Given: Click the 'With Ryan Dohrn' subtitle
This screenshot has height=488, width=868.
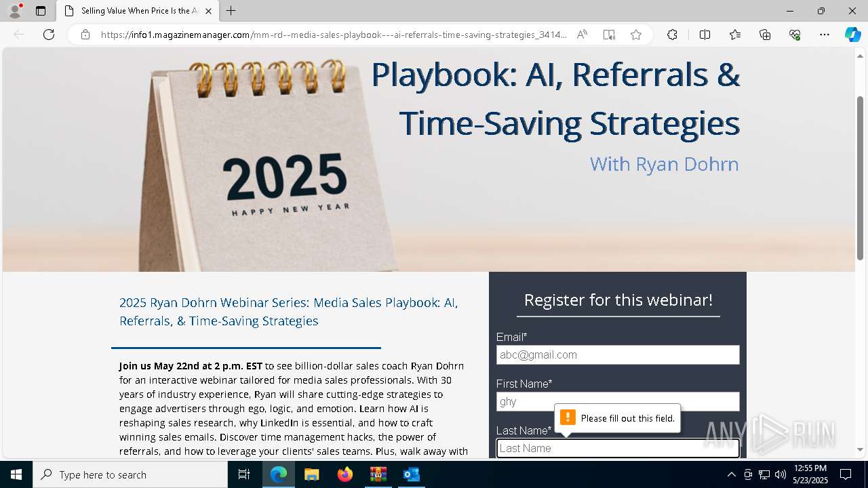Looking at the screenshot, I should pos(664,164).
